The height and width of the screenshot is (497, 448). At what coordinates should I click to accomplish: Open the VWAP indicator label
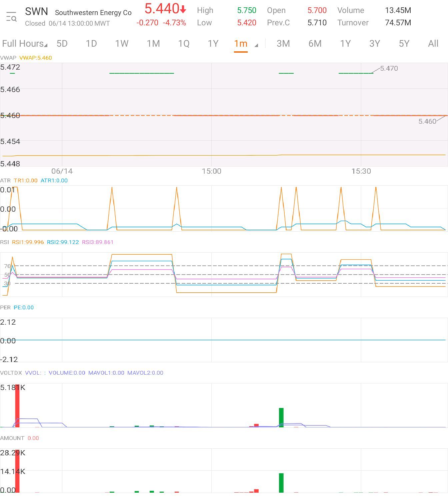(8, 58)
